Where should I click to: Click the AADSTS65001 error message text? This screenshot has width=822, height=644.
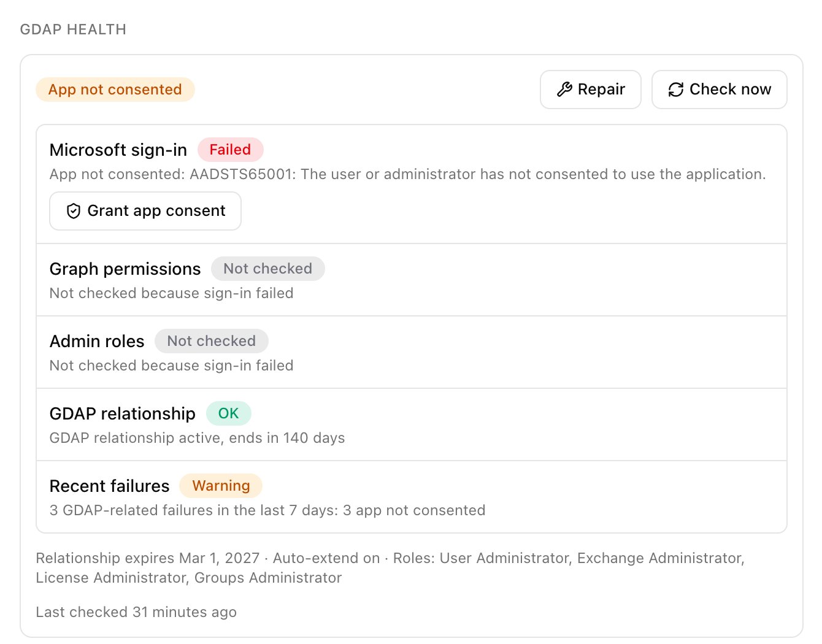(x=407, y=174)
